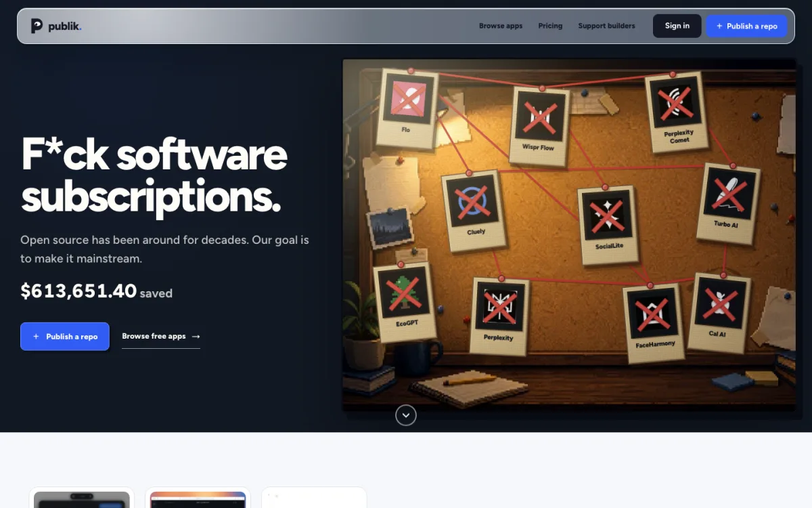The width and height of the screenshot is (812, 508).
Task: Open Support builders in the navigation
Action: point(606,26)
